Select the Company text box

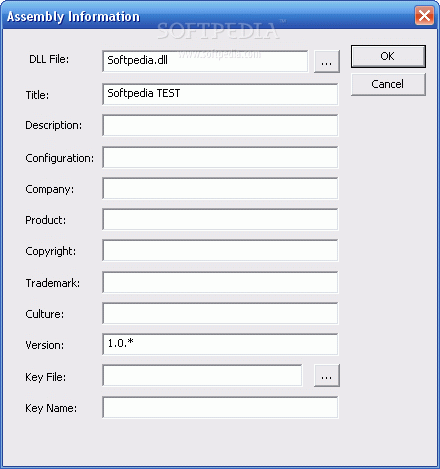(x=220, y=188)
